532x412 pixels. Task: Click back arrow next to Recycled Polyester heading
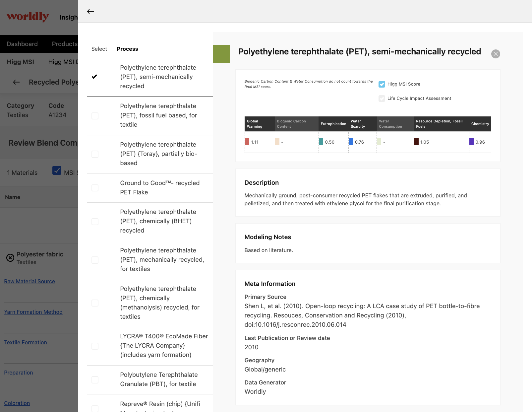[16, 82]
